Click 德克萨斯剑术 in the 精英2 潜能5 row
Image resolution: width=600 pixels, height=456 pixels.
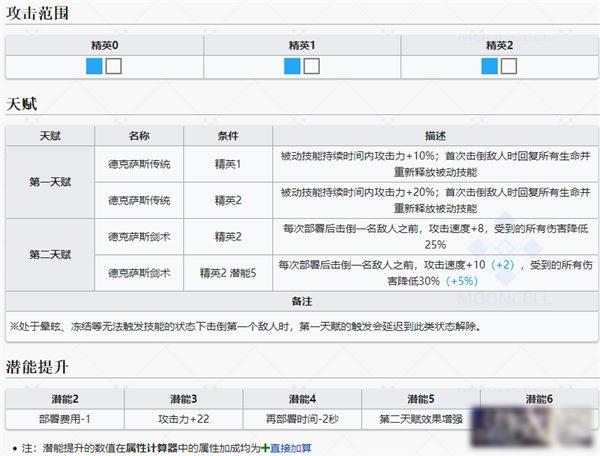(139, 273)
